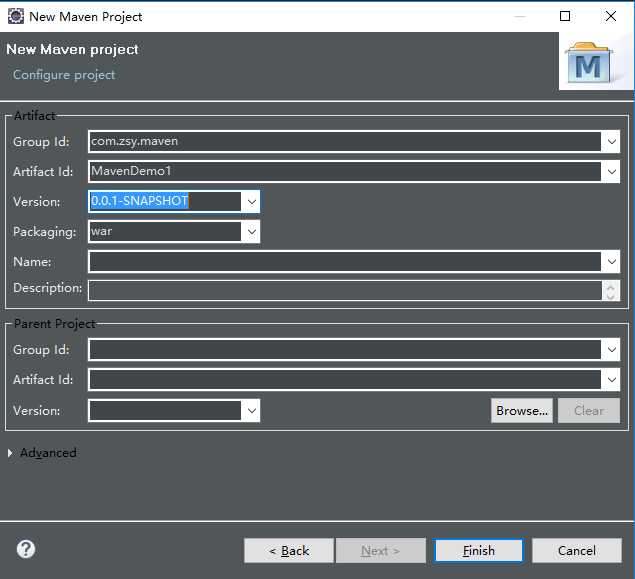Expand the Advanced section
635x579 pixels.
[x=11, y=453]
